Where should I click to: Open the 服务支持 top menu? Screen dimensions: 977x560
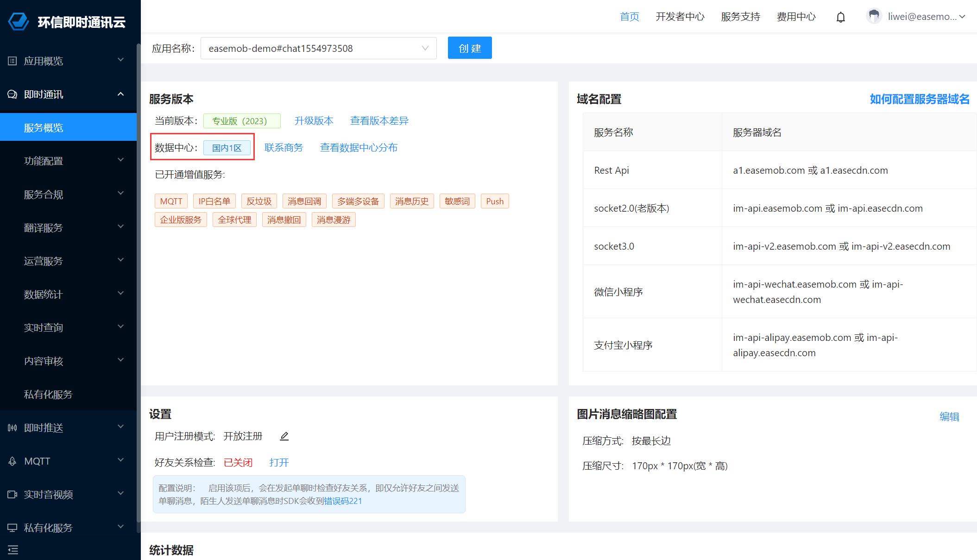[741, 17]
